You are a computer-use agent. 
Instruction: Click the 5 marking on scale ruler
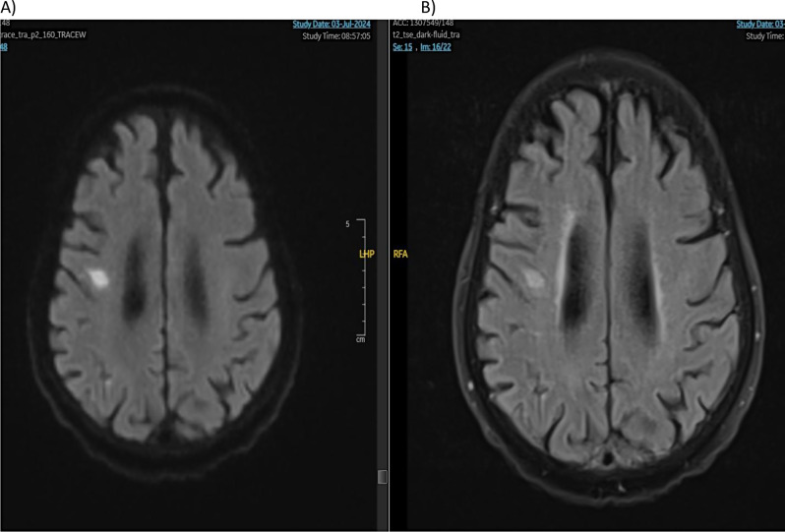click(x=348, y=224)
